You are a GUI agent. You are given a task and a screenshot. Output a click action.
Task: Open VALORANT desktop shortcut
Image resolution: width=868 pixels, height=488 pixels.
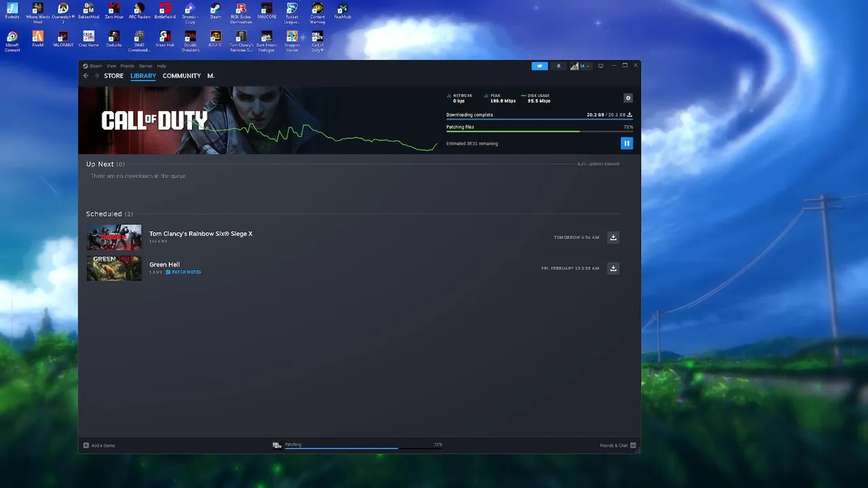coord(63,39)
